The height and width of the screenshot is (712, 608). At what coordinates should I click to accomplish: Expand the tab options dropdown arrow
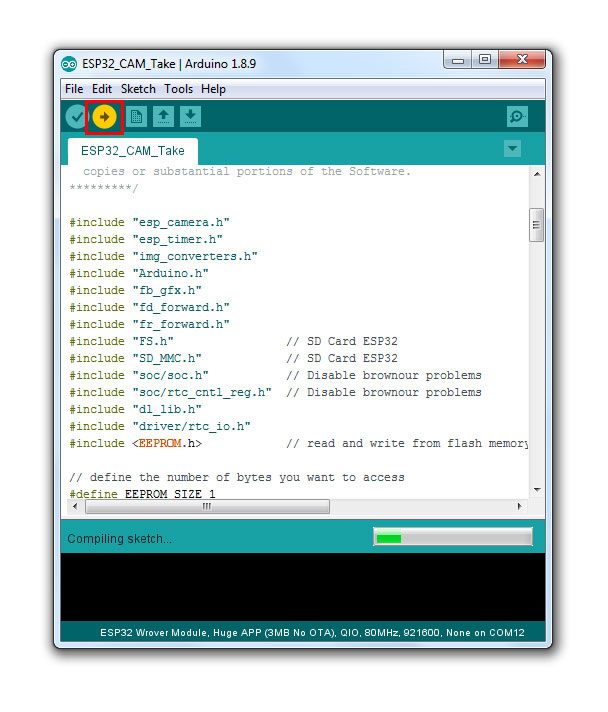click(513, 148)
